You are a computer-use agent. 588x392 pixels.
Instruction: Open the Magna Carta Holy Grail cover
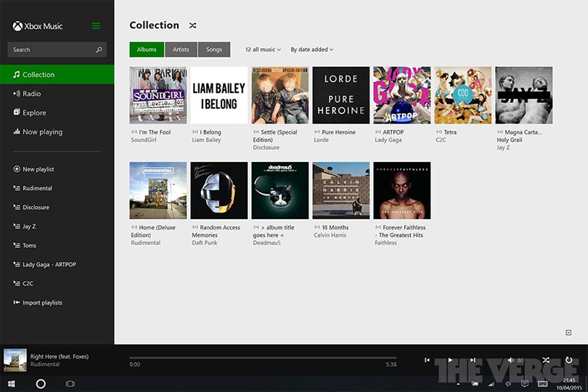[524, 95]
